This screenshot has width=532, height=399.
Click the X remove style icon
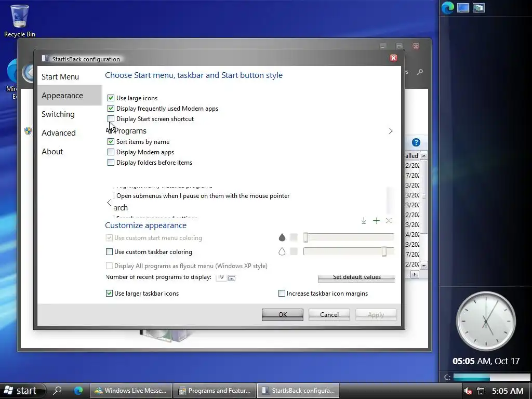389,220
